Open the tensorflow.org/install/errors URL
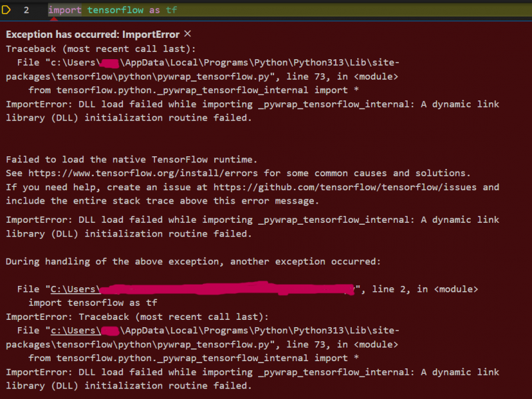 coord(143,174)
